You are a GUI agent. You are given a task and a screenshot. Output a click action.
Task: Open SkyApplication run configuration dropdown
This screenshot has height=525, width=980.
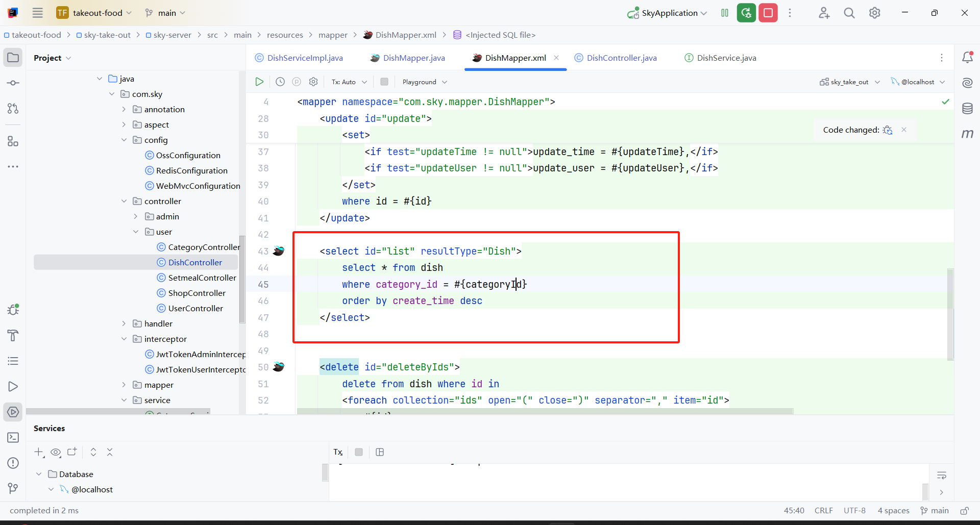click(x=667, y=13)
